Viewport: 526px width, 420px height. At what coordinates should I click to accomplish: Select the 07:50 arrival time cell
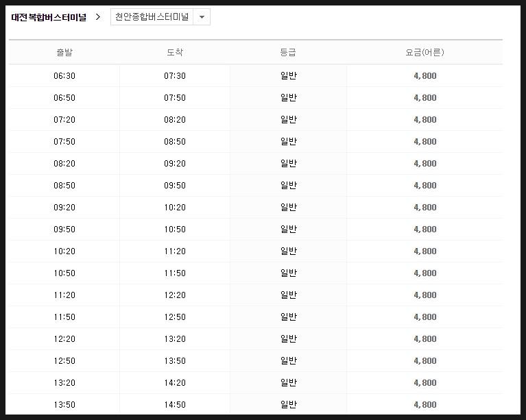[x=175, y=98]
